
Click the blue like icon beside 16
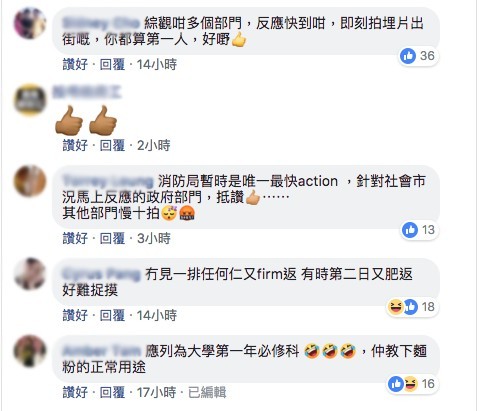coord(396,384)
